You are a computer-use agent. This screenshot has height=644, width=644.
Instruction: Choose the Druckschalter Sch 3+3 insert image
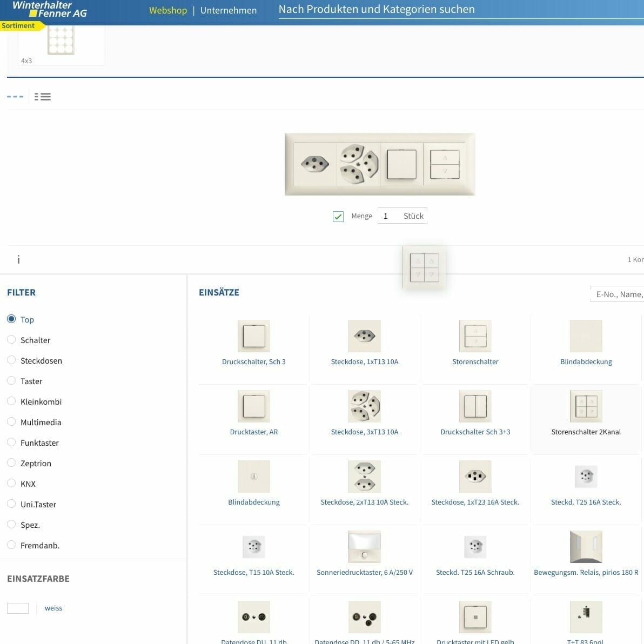475,406
